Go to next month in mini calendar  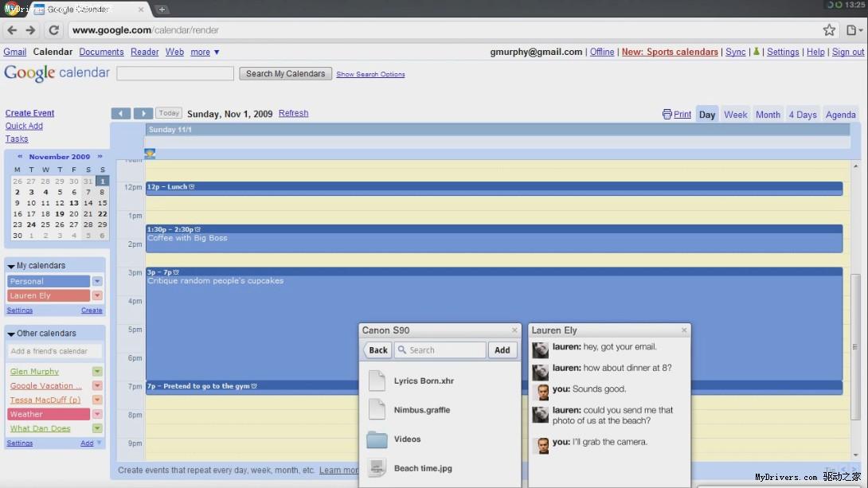[x=100, y=157]
